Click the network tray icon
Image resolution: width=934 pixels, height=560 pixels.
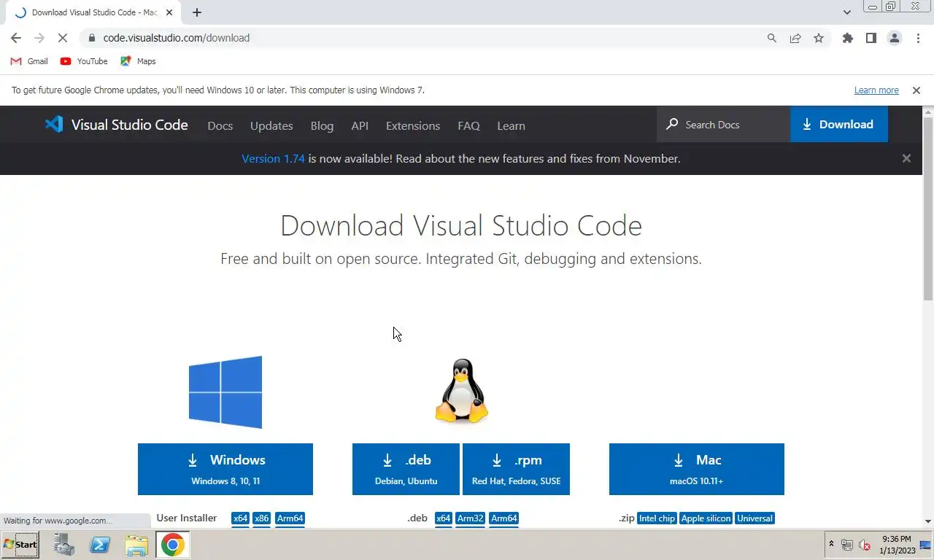pos(847,545)
